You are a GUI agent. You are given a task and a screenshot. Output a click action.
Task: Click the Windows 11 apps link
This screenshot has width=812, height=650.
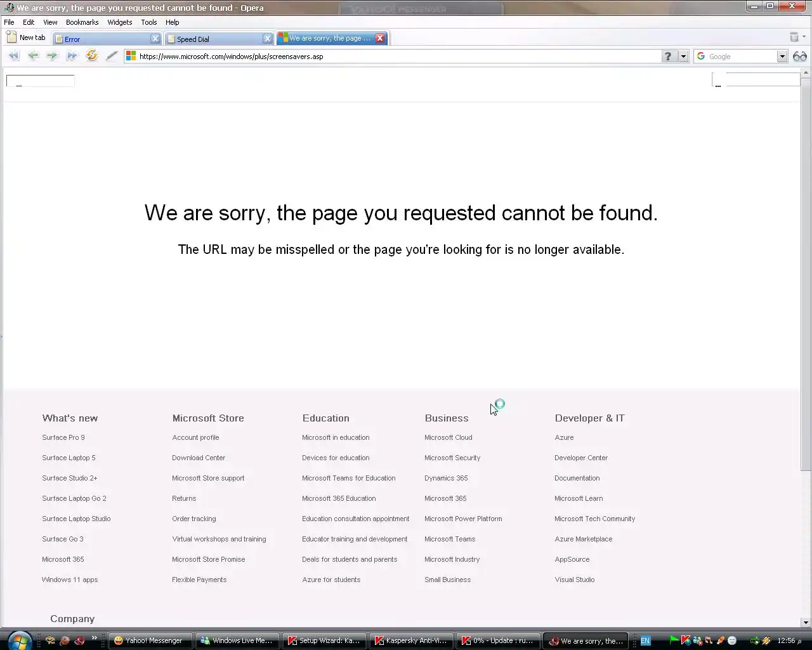[70, 580]
